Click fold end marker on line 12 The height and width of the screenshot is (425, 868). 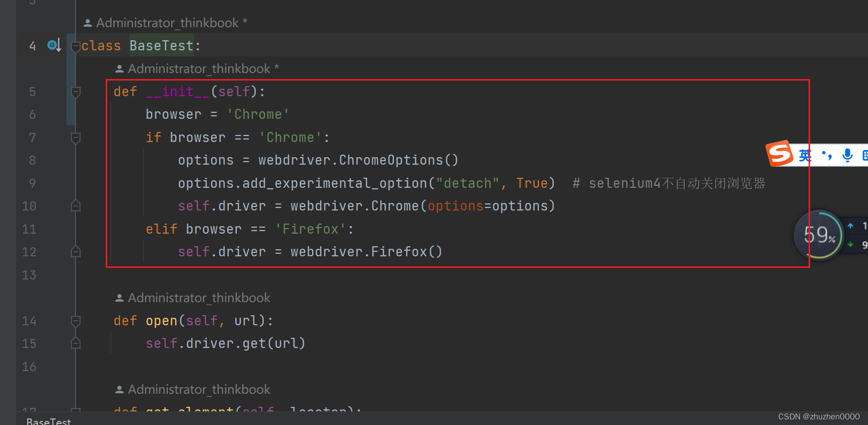76,251
